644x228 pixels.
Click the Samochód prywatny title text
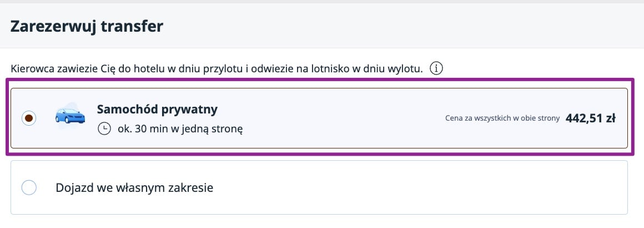click(157, 108)
